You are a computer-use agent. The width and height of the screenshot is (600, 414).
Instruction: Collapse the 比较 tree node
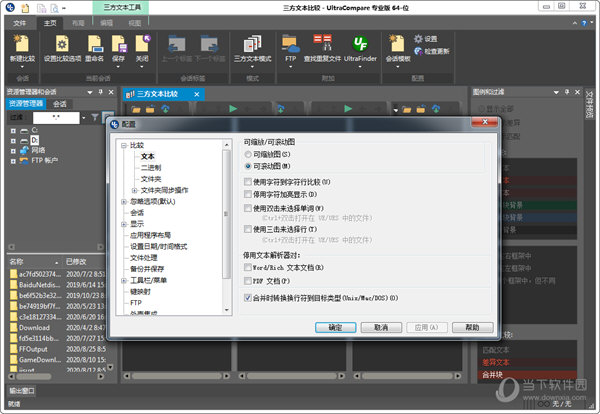pos(124,145)
